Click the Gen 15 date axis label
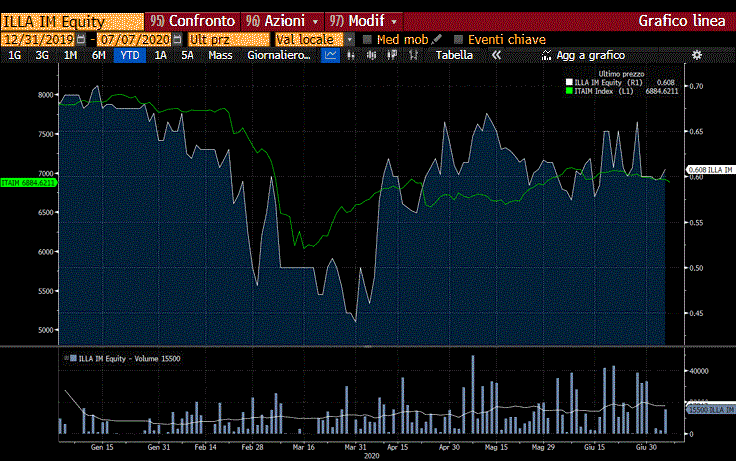 (x=102, y=447)
